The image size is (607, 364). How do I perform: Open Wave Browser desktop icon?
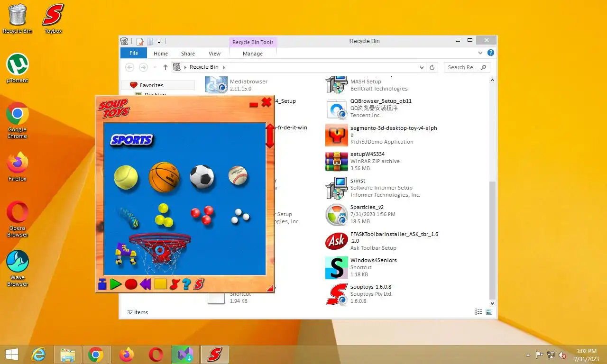coord(18,268)
